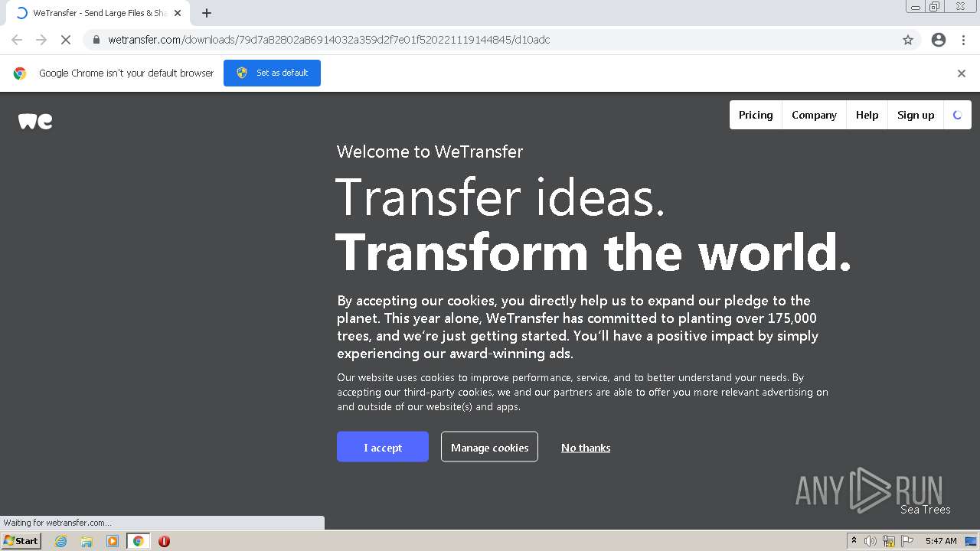This screenshot has width=980, height=551.
Task: Open media player from taskbar
Action: (x=113, y=541)
